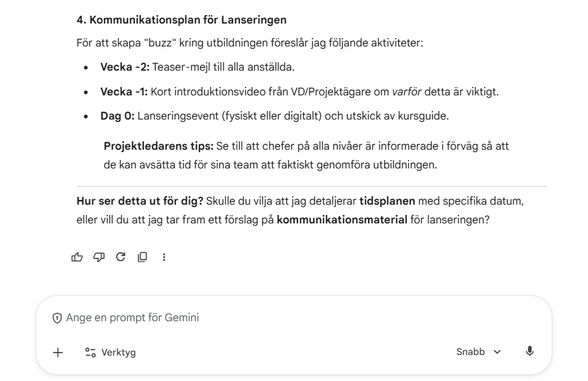Click the italic word 'varför'
Screen dimensions: 588x381
click(x=407, y=91)
